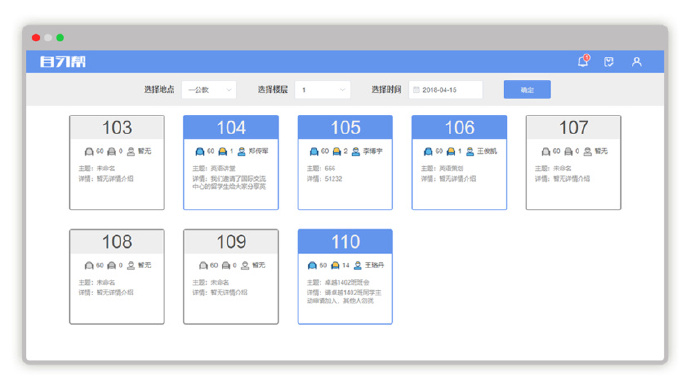Click person icon in room 103
This screenshot has height=388, width=690.
point(131,151)
